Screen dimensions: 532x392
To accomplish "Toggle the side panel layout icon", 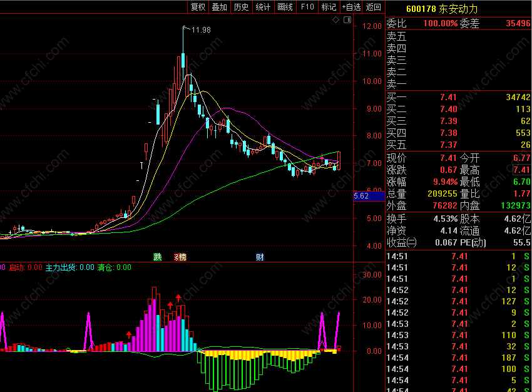I will pyautogui.click(x=347, y=20).
